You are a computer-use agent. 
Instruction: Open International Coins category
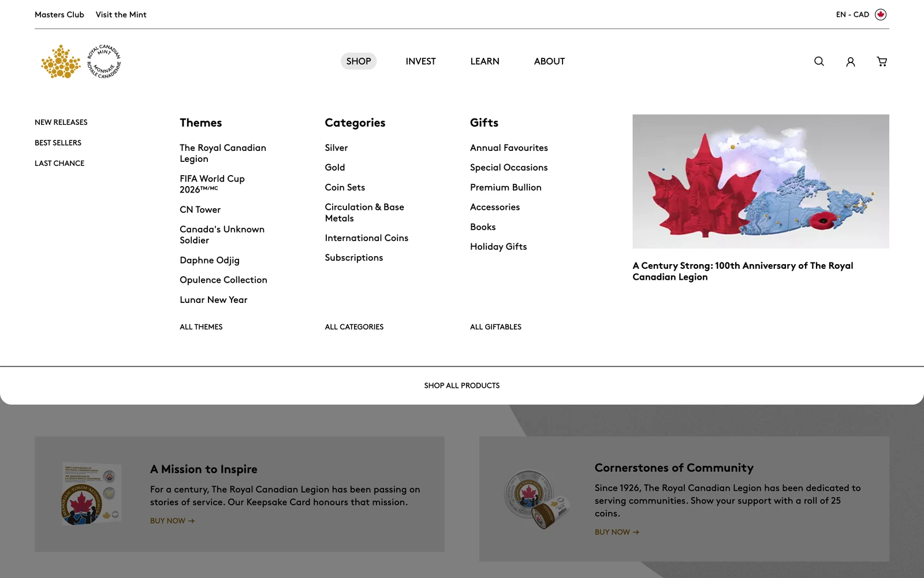pyautogui.click(x=367, y=238)
